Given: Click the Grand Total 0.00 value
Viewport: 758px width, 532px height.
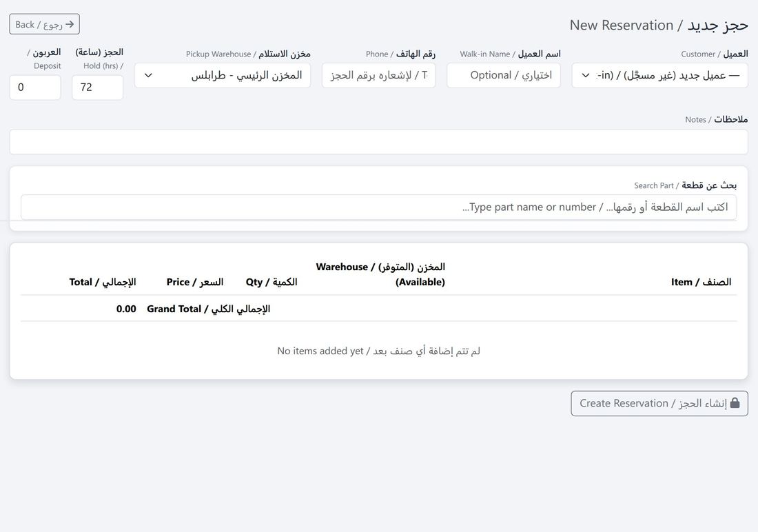Looking at the screenshot, I should (126, 309).
